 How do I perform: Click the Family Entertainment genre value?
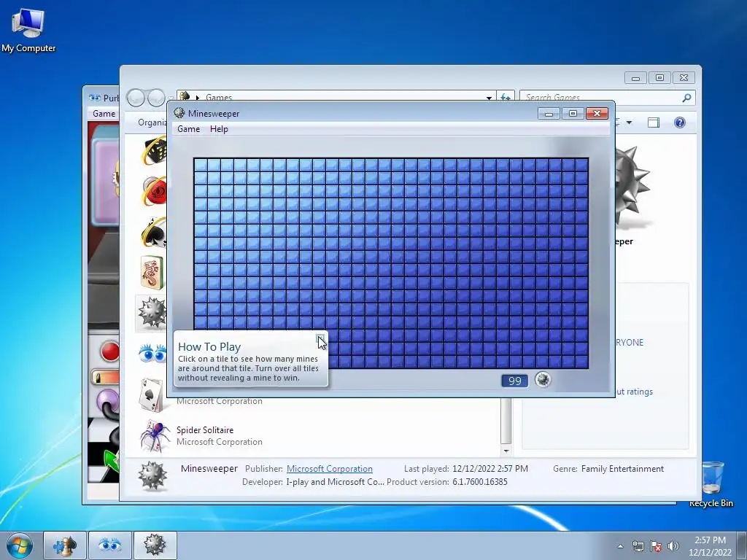click(x=622, y=469)
